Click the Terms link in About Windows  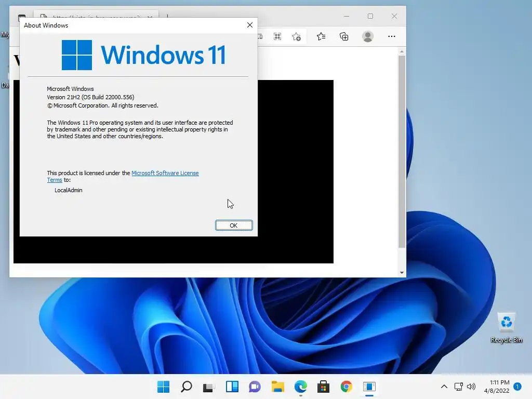pyautogui.click(x=54, y=180)
